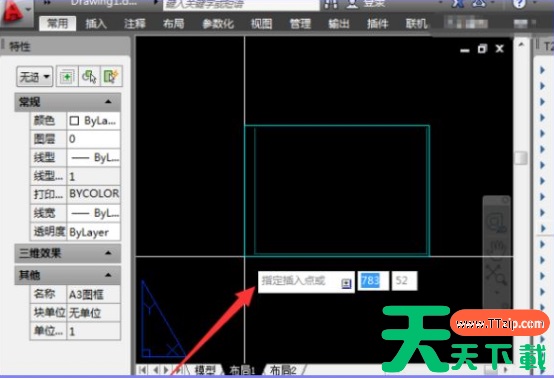Open the 无选 selection dropdown
Image resolution: width=554 pixels, height=379 pixels.
(x=35, y=76)
